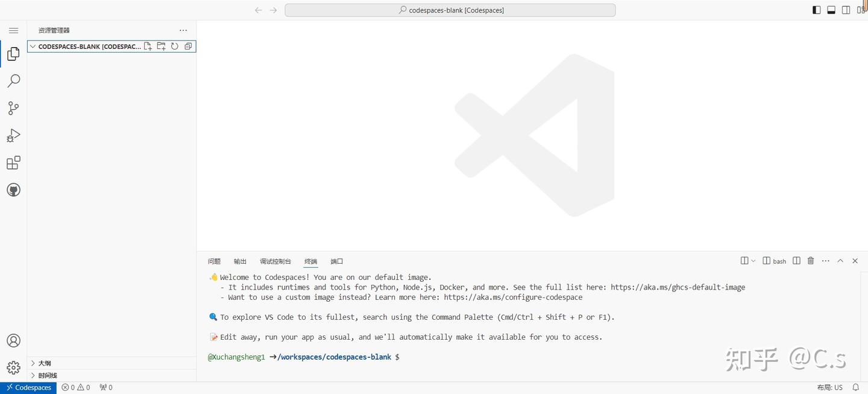Open the Extensions view
868x394 pixels.
pos(13,162)
